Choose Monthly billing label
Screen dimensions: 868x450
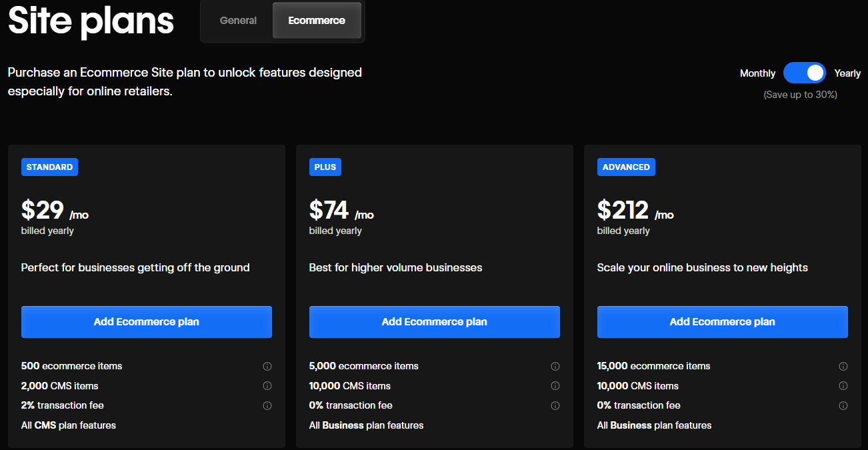[757, 73]
